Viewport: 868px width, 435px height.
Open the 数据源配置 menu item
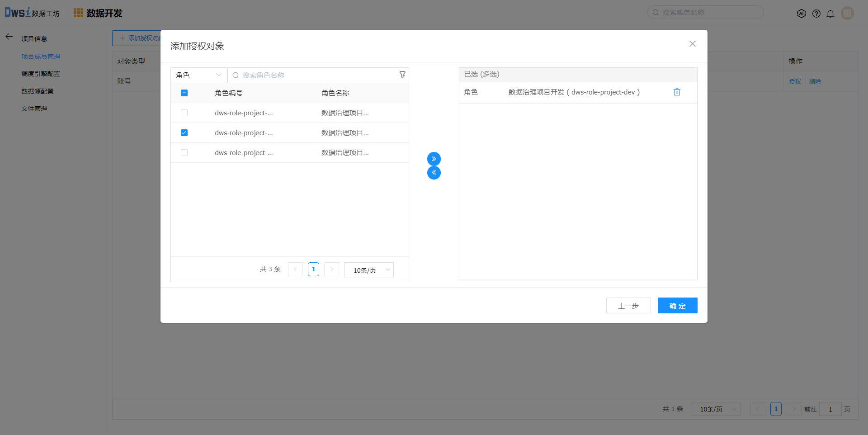pyautogui.click(x=38, y=91)
